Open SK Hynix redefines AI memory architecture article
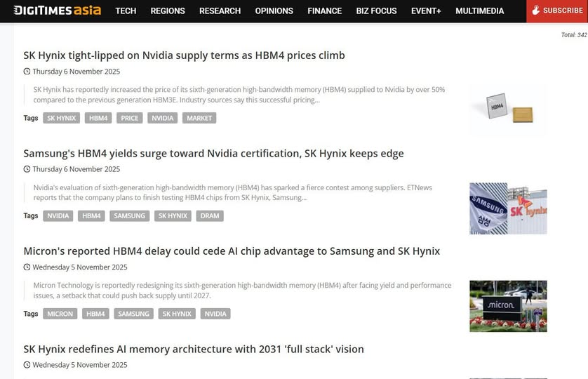588x379 pixels. (x=194, y=349)
